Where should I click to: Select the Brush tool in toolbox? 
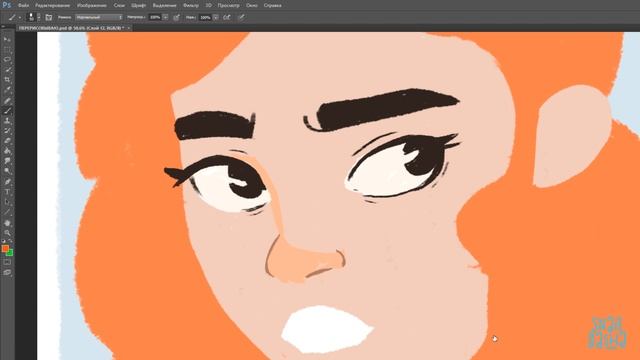[7, 111]
